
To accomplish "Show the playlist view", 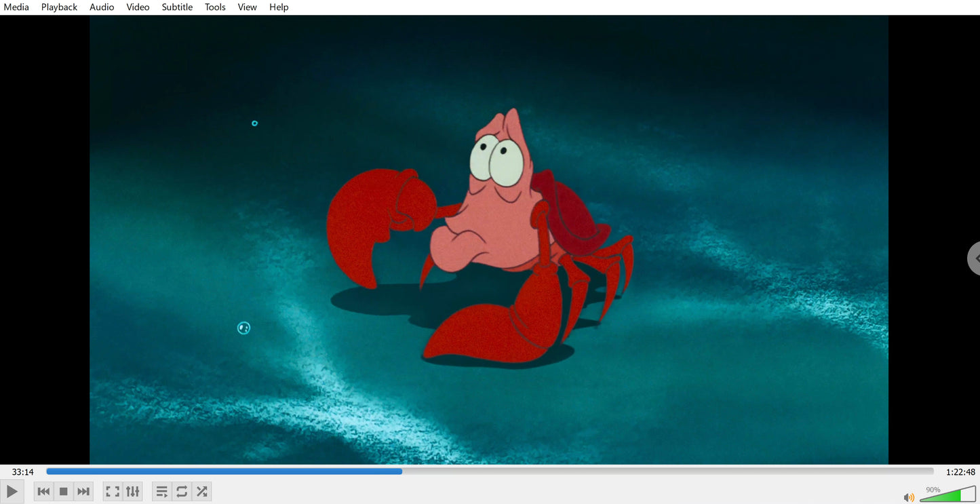I will pyautogui.click(x=161, y=492).
